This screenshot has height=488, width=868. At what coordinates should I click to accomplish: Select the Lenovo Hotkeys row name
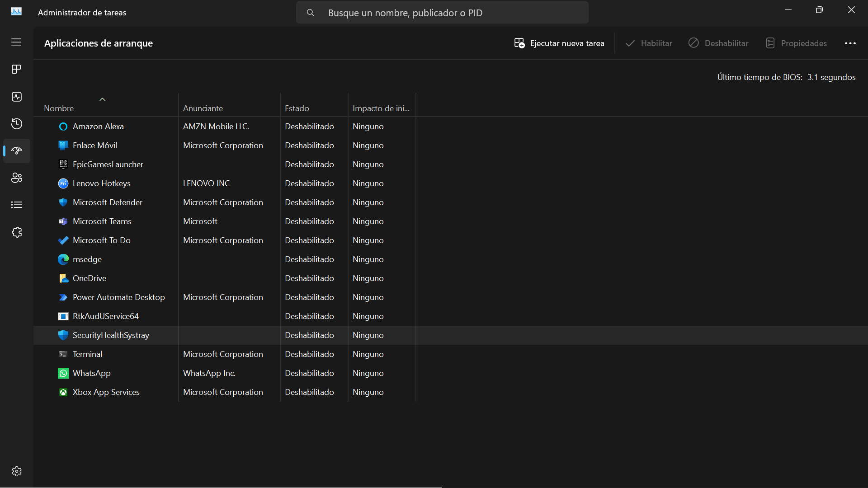coord(102,183)
